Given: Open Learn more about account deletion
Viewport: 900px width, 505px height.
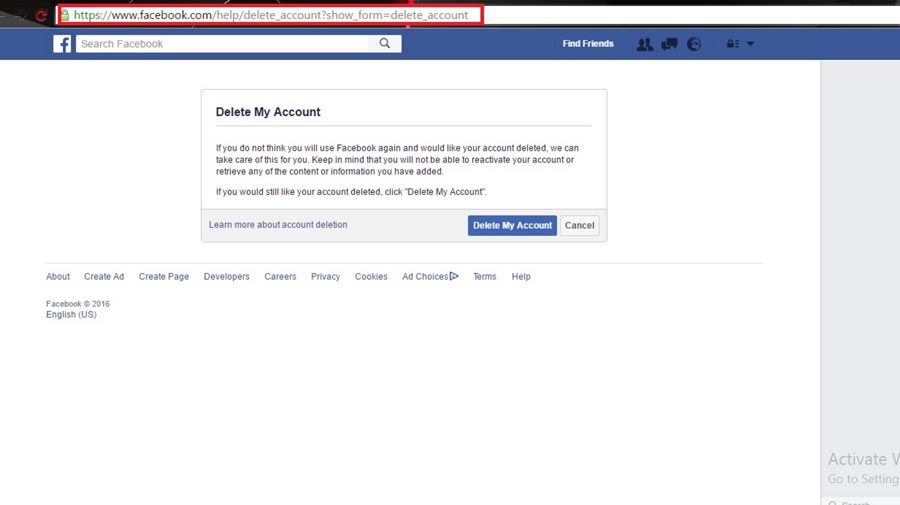Looking at the screenshot, I should click(278, 225).
